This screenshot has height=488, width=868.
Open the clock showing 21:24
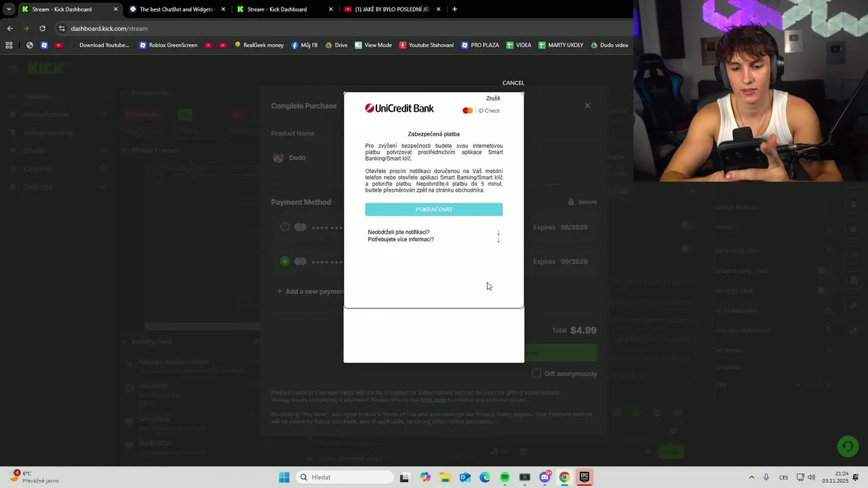(835, 477)
